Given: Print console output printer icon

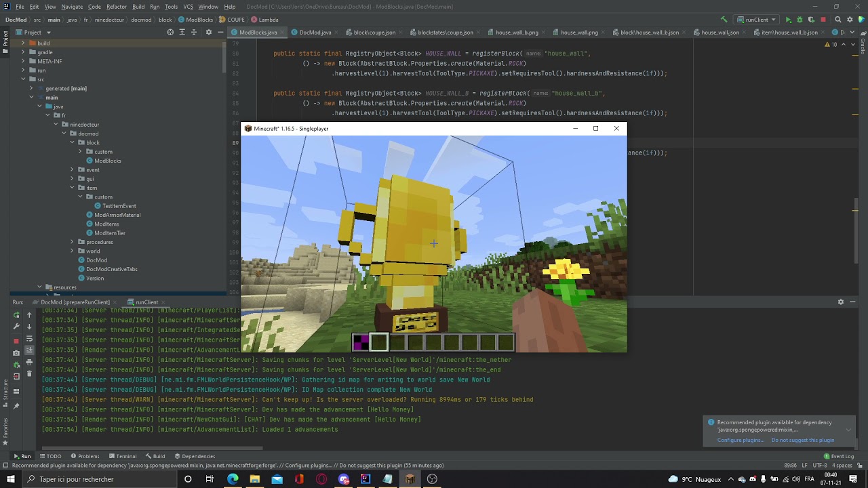Looking at the screenshot, I should [x=29, y=362].
